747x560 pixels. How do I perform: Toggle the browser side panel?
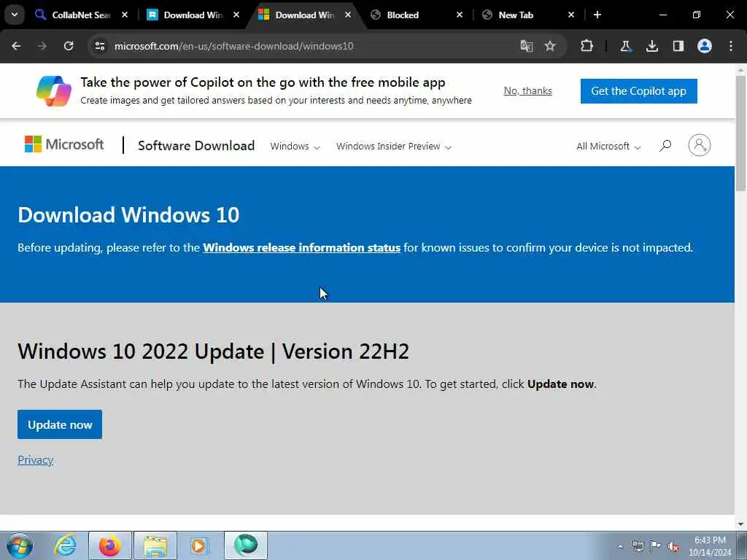click(678, 46)
